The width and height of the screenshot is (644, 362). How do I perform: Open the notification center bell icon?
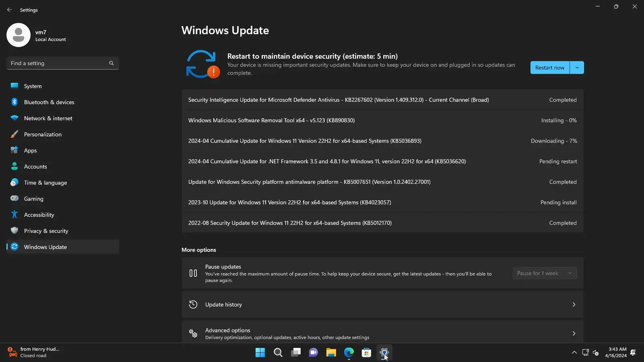pos(633,352)
